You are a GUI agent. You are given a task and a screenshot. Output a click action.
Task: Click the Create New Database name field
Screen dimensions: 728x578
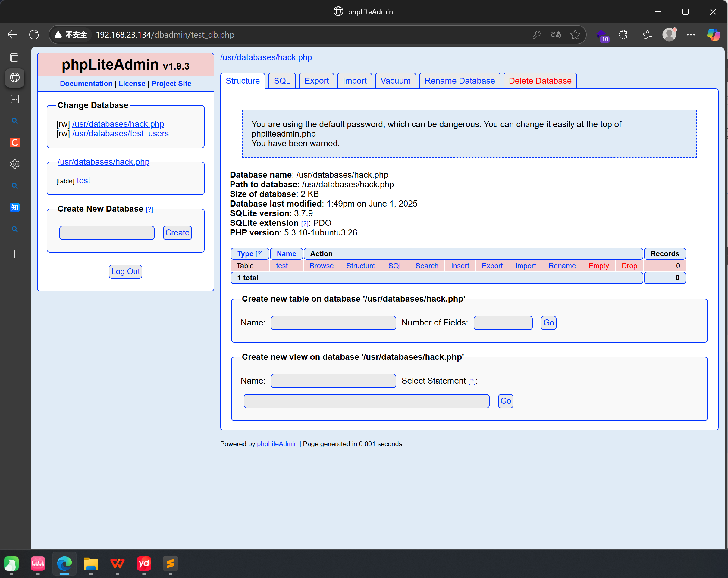[x=107, y=233]
